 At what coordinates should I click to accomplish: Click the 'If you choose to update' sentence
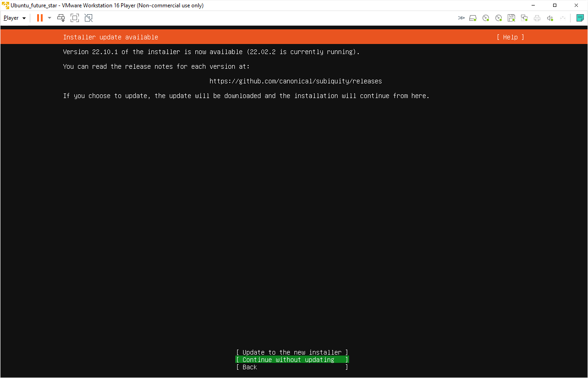coord(246,96)
